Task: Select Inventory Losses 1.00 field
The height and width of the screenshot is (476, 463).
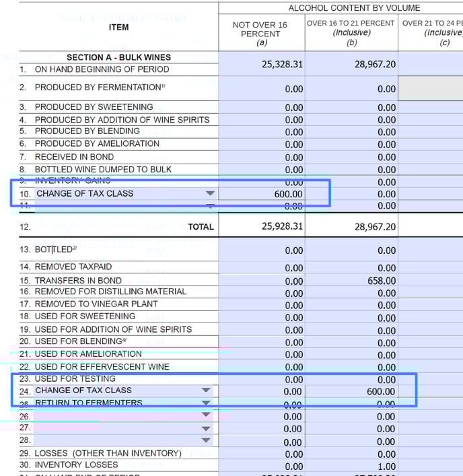Action: click(x=351, y=466)
